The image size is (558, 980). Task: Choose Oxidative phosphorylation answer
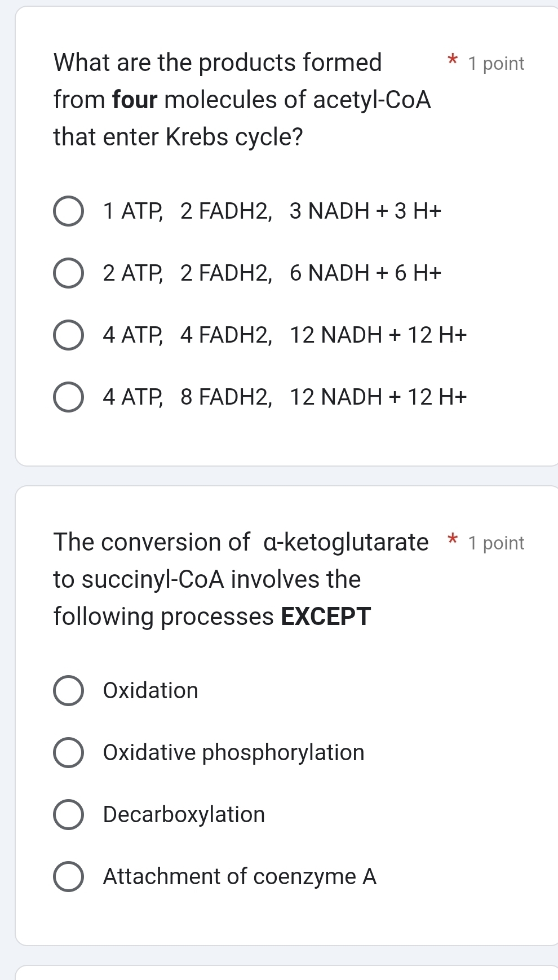click(68, 753)
